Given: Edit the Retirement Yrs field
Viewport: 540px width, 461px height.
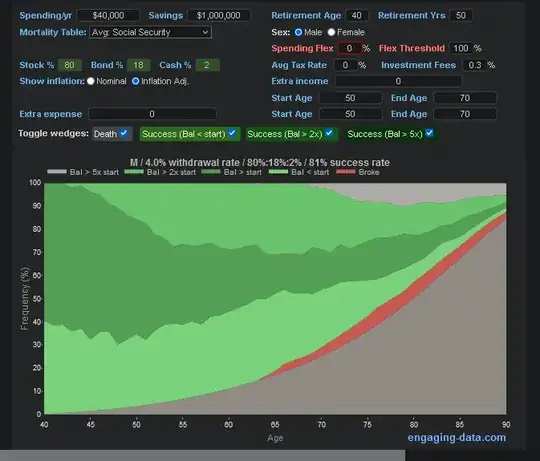Looking at the screenshot, I should pyautogui.click(x=461, y=15).
